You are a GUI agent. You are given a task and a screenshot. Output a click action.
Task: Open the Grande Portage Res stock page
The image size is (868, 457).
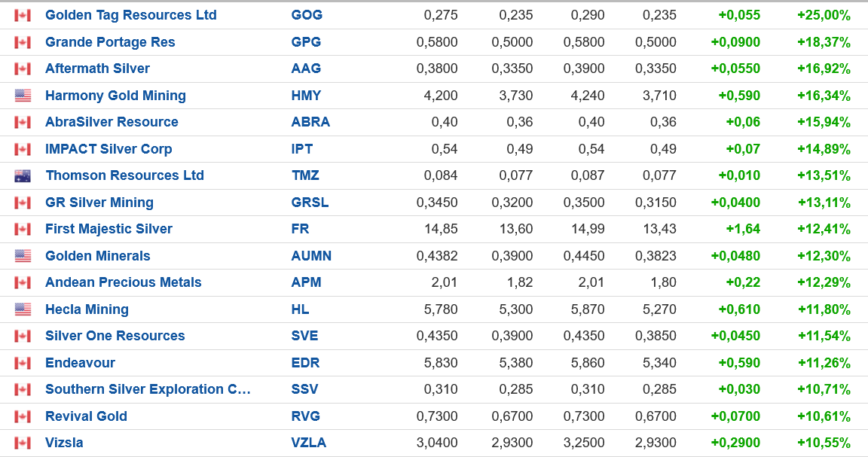(x=110, y=42)
